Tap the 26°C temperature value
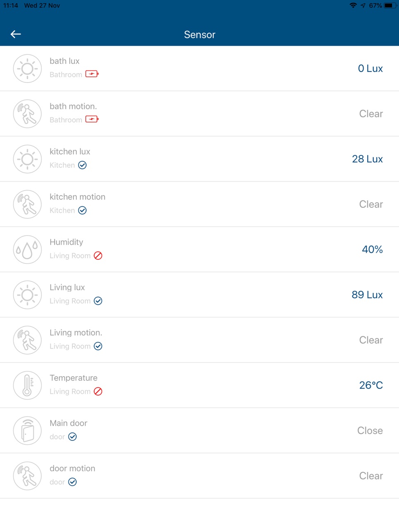The width and height of the screenshot is (399, 532). pos(371,385)
